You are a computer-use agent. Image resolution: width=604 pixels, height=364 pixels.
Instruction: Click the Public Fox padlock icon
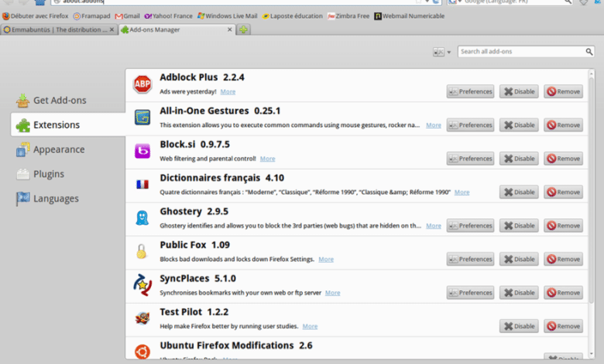142,252
